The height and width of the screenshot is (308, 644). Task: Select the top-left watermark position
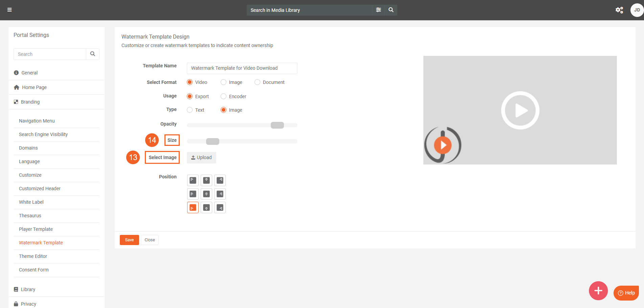pos(193,180)
